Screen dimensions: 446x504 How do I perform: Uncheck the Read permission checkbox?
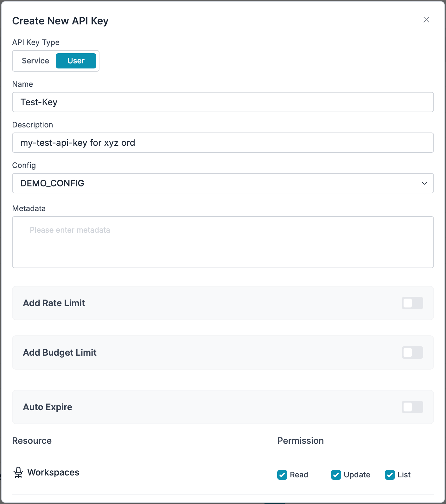282,475
